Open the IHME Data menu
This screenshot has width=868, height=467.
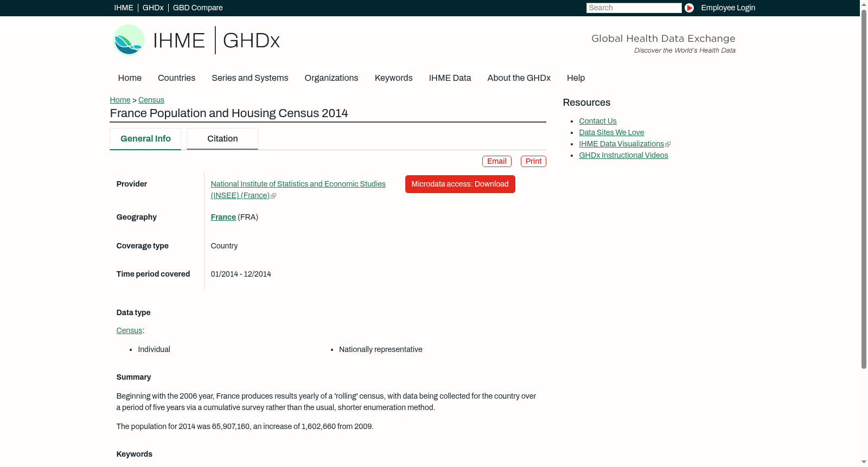tap(450, 78)
